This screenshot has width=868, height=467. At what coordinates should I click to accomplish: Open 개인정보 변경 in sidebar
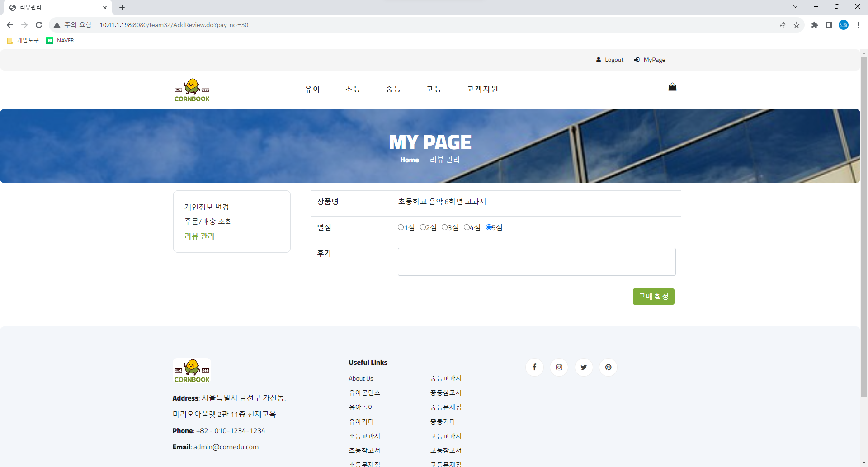click(207, 207)
